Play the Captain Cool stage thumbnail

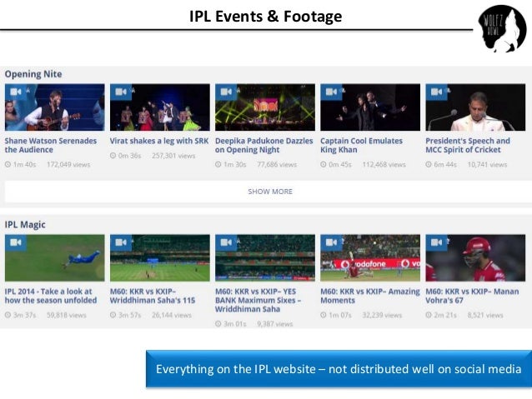370,107
